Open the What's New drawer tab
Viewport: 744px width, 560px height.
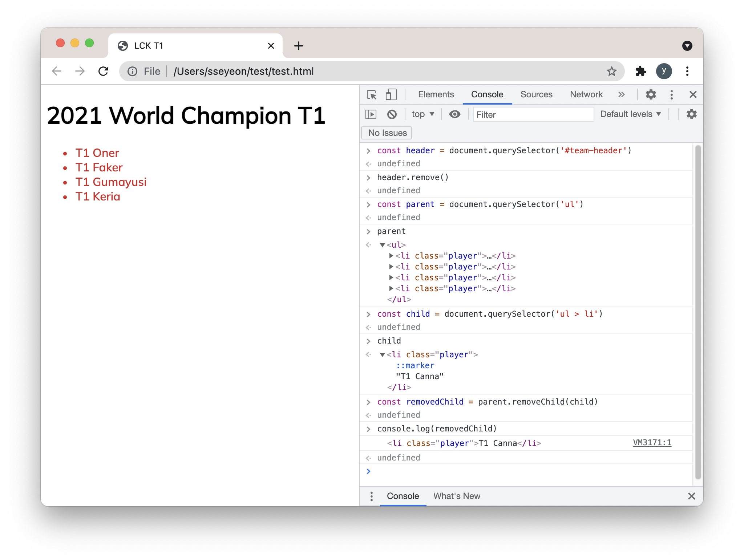[457, 496]
